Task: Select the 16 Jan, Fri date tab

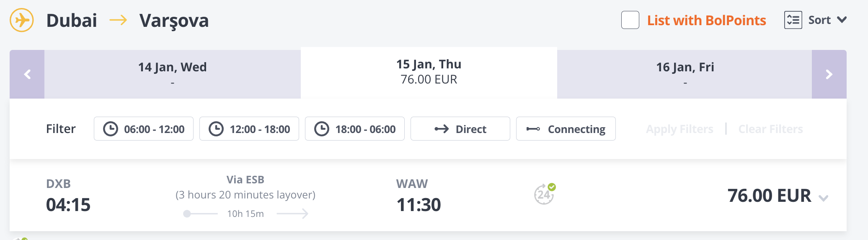Action: (x=685, y=74)
